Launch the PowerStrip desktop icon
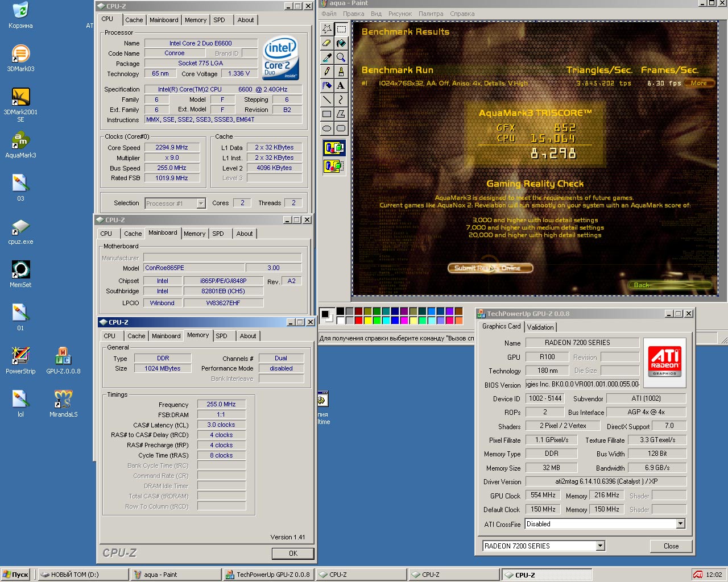Screen dimensions: 728x582 pos(20,361)
